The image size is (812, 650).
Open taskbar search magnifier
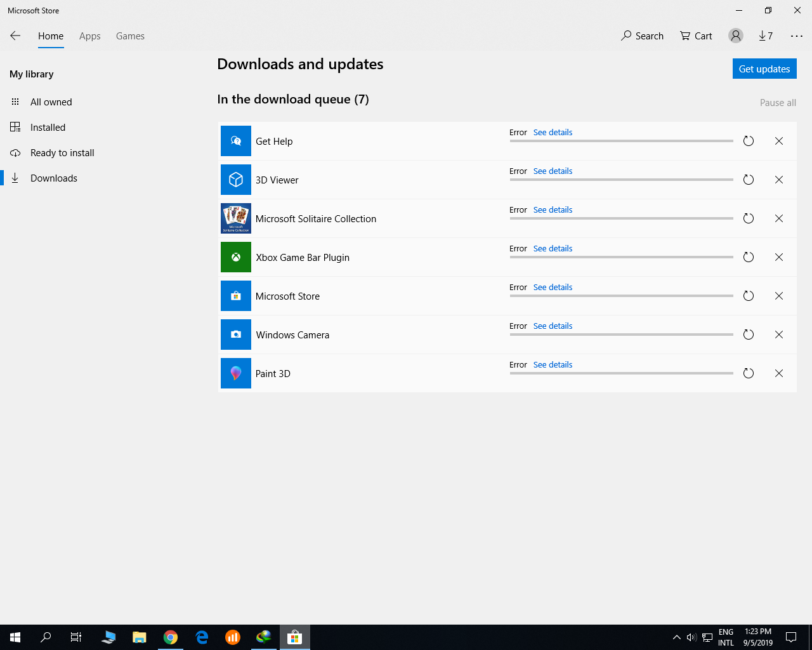click(x=46, y=637)
